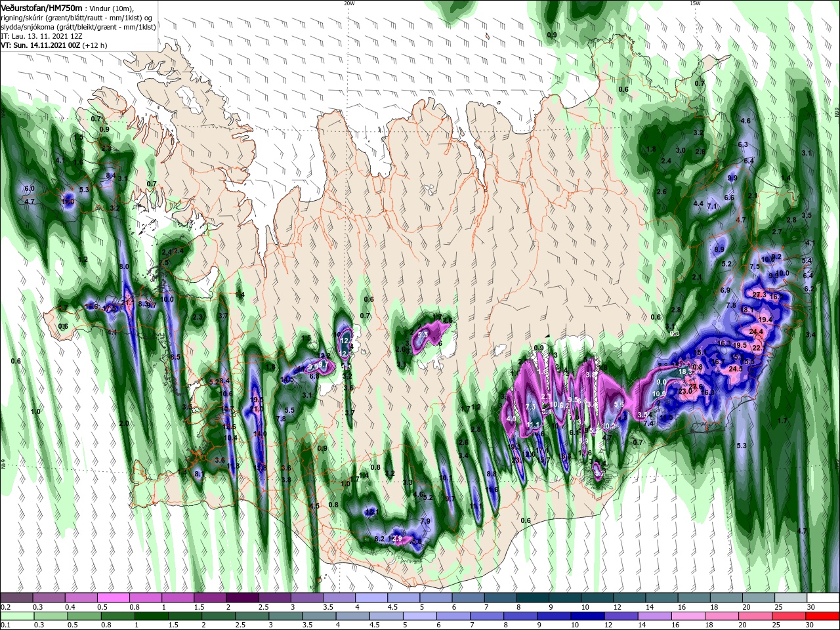The height and width of the screenshot is (630, 840).
Task: Click the snow legend swatch between 0.5 and 0.8
Action: click(113, 598)
